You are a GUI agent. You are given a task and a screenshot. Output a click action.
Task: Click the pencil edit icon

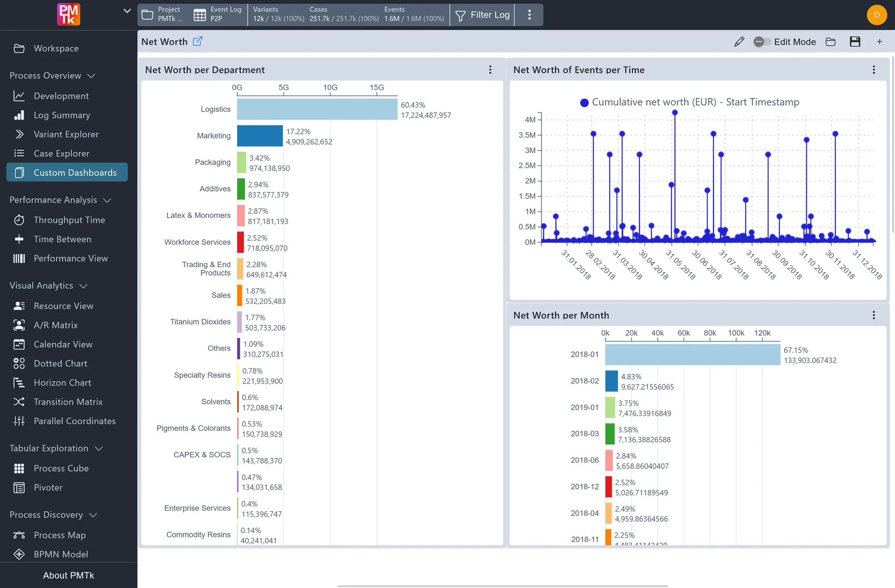pos(739,42)
